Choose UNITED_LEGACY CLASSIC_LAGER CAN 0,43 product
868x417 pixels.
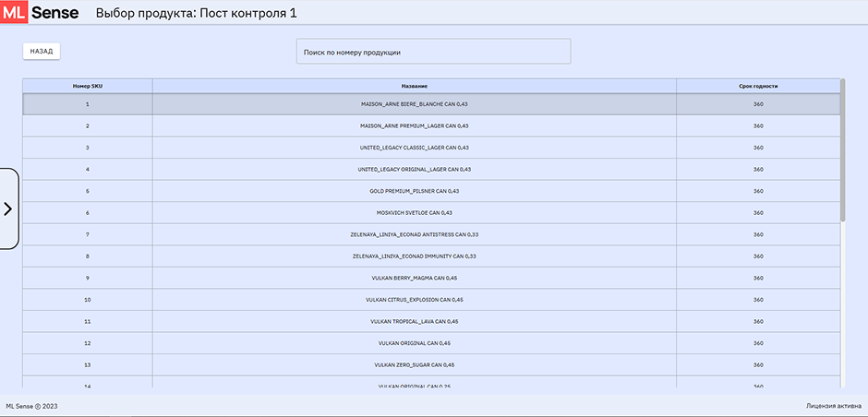click(414, 148)
